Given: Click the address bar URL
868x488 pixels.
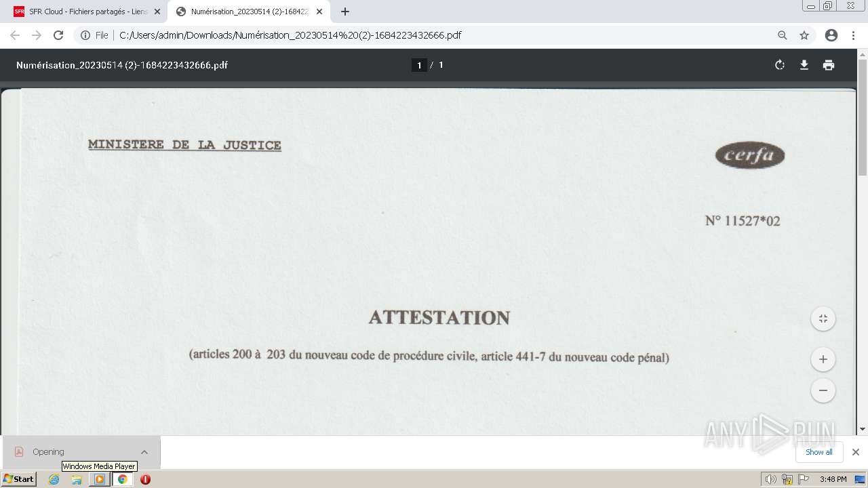Looking at the screenshot, I should [x=290, y=35].
